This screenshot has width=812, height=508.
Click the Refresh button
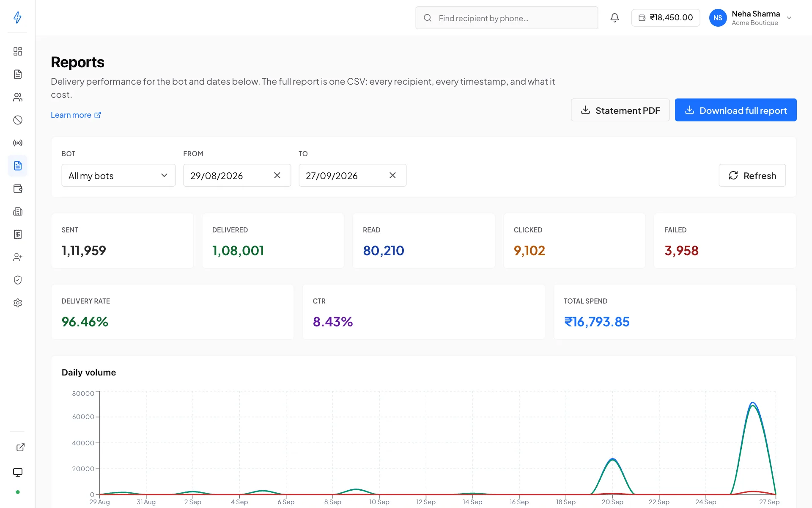point(752,175)
